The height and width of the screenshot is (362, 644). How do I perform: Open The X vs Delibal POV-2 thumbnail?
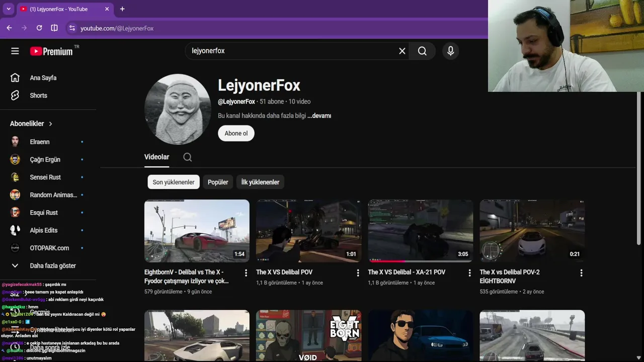(x=532, y=231)
